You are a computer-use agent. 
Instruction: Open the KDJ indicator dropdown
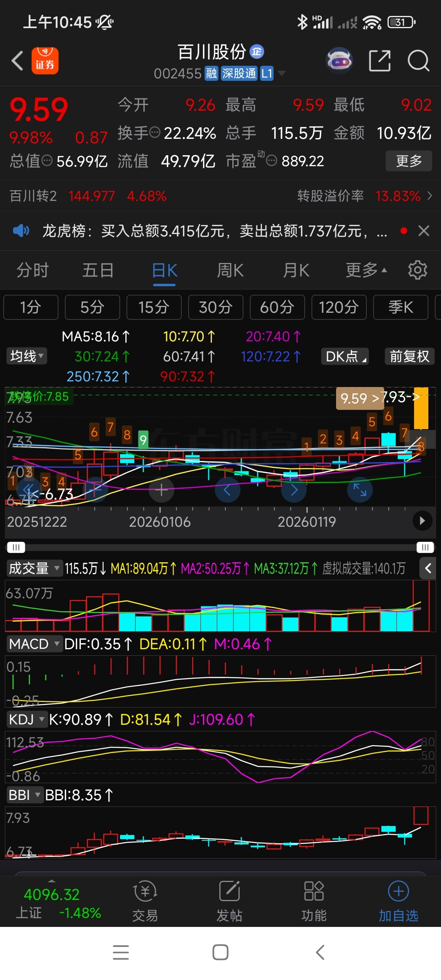point(27,719)
